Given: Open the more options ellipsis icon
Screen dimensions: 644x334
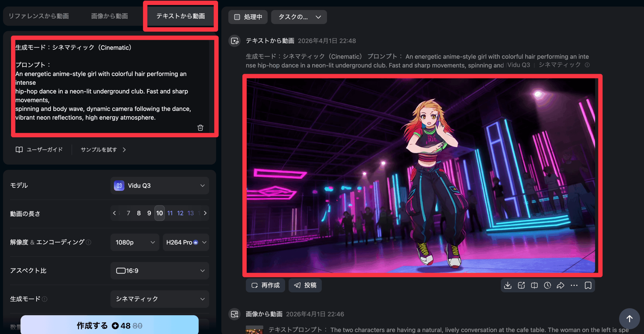Looking at the screenshot, I should [x=574, y=285].
